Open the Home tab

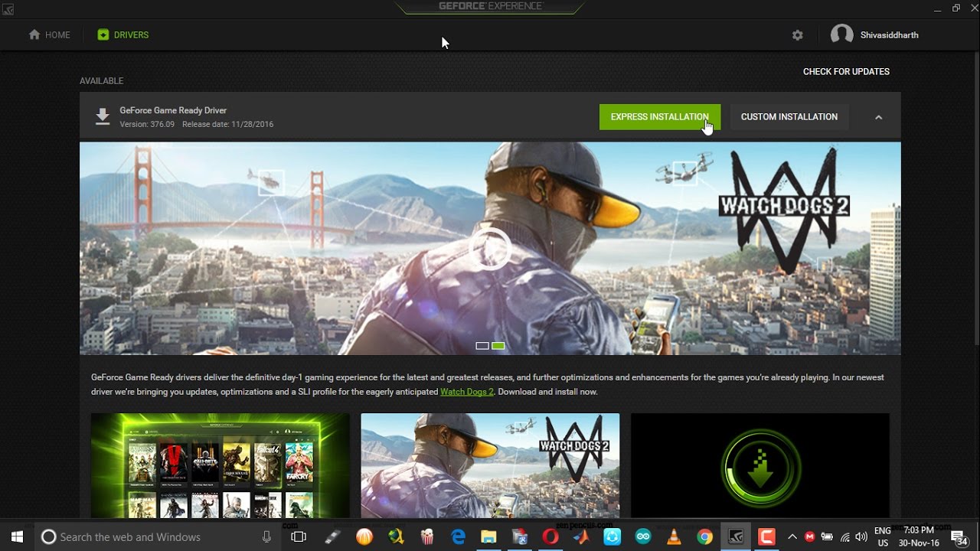pos(49,35)
